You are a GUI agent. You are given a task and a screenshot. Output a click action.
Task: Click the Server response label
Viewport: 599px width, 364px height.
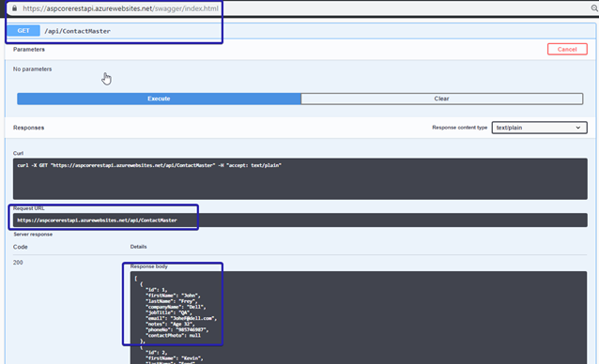pos(33,235)
